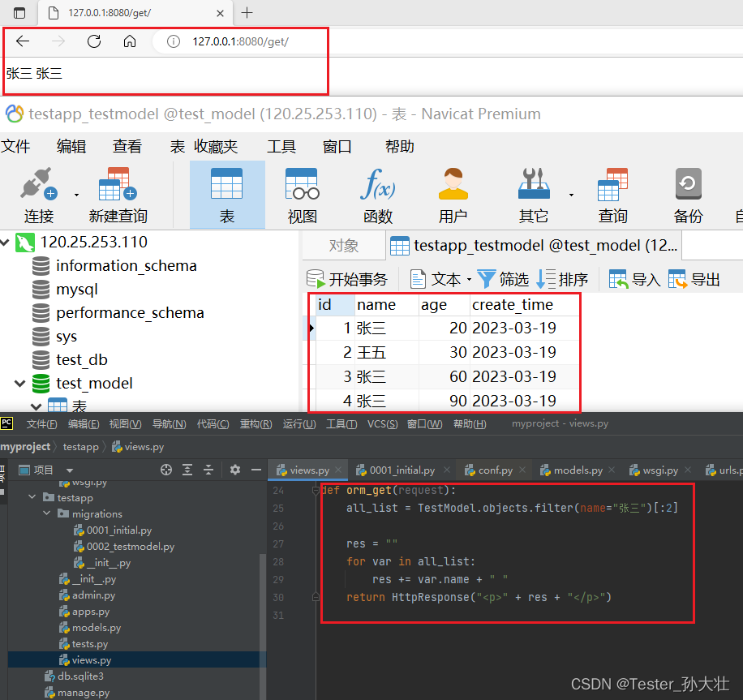Select the 用户 toolbar button

(x=453, y=195)
